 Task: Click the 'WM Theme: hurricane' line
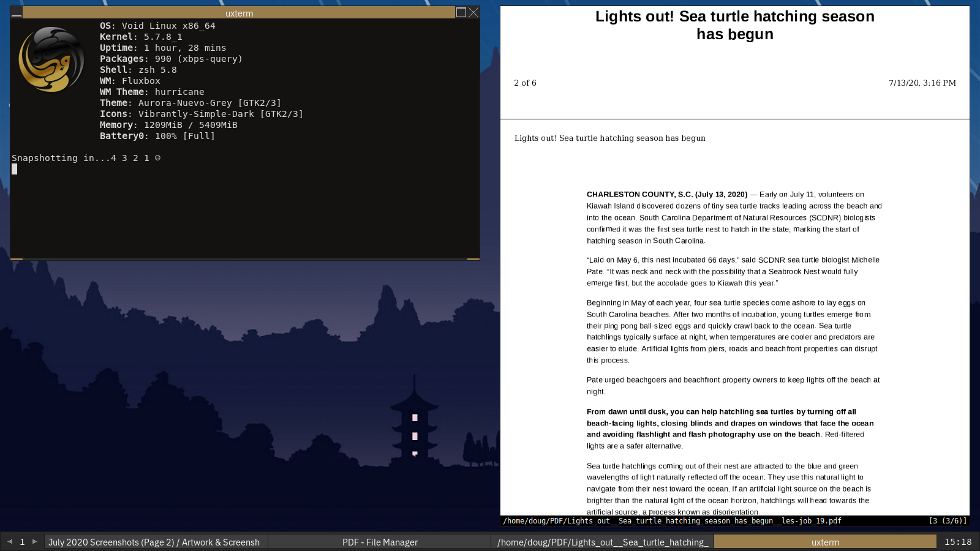(152, 92)
